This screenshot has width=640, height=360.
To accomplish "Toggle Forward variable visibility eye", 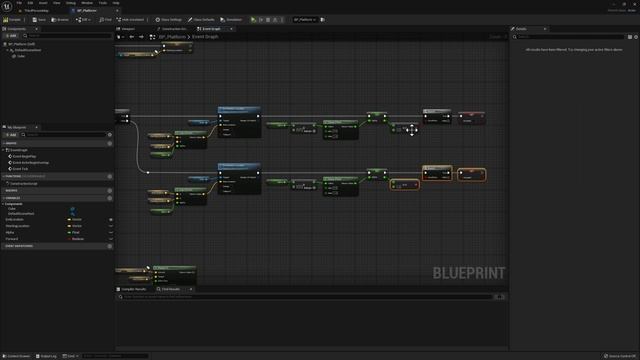I will 111,239.
